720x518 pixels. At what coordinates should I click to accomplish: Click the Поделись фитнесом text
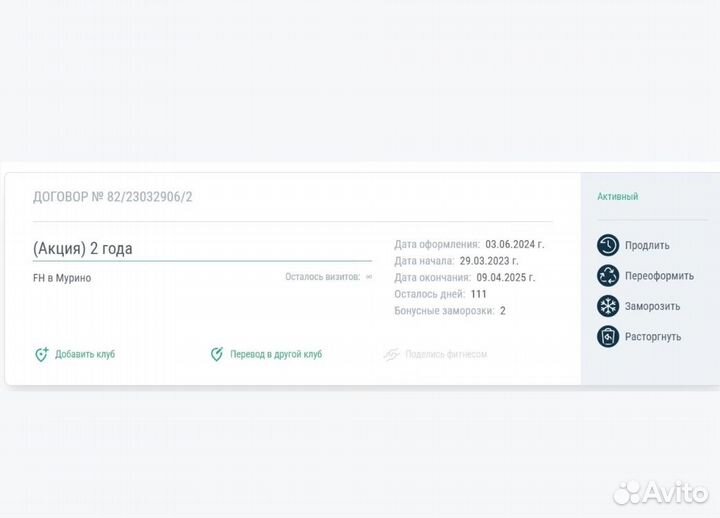(446, 354)
